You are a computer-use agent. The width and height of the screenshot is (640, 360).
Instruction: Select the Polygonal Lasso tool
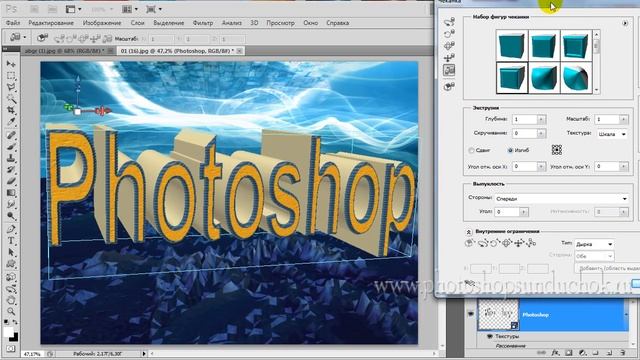11,87
